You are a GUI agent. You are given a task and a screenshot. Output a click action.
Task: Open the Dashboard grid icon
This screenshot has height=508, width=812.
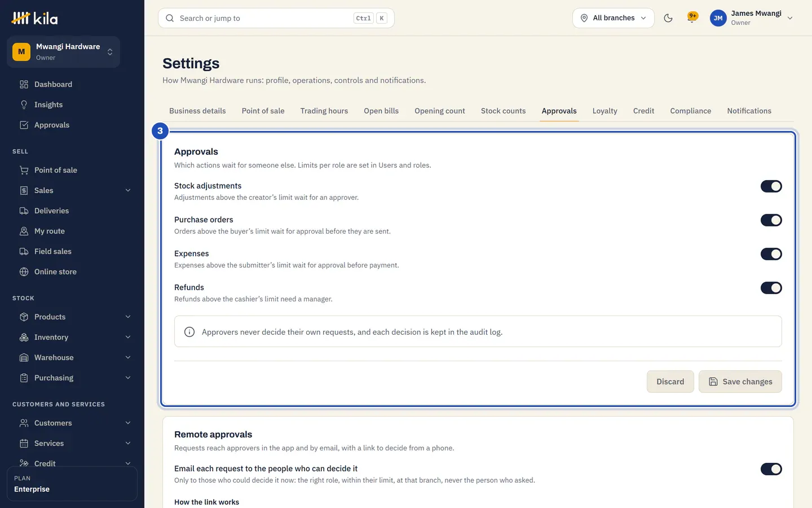[x=24, y=85]
